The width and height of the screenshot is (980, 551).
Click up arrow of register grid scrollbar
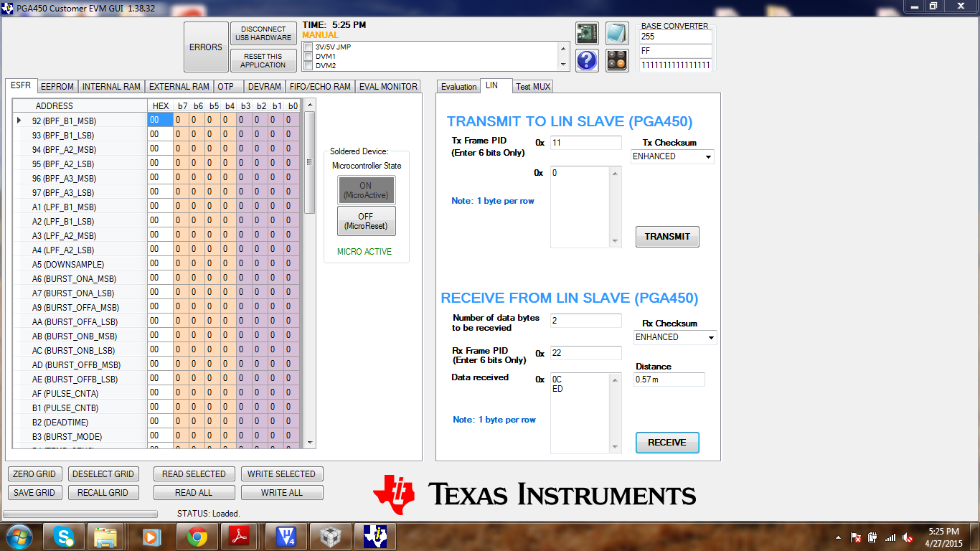[x=310, y=105]
